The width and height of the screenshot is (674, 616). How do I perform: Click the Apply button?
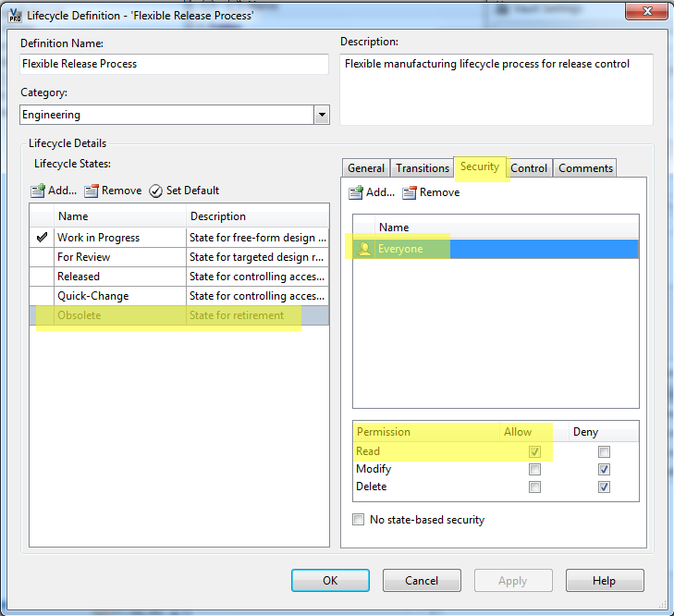(513, 580)
